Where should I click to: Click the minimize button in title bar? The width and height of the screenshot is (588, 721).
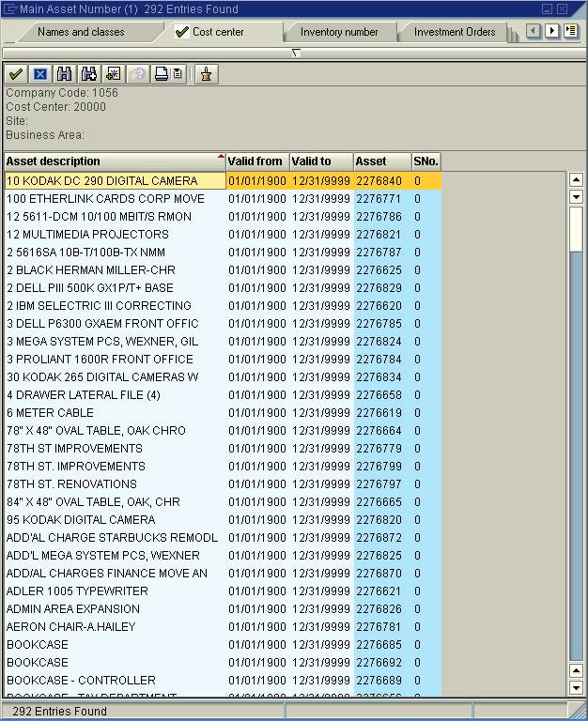tap(547, 8)
